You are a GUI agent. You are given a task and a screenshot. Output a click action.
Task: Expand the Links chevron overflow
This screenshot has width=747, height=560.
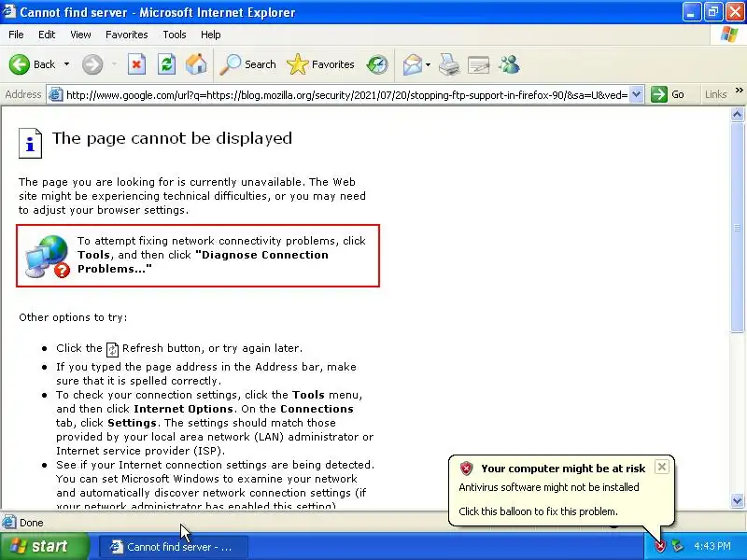pos(739,90)
